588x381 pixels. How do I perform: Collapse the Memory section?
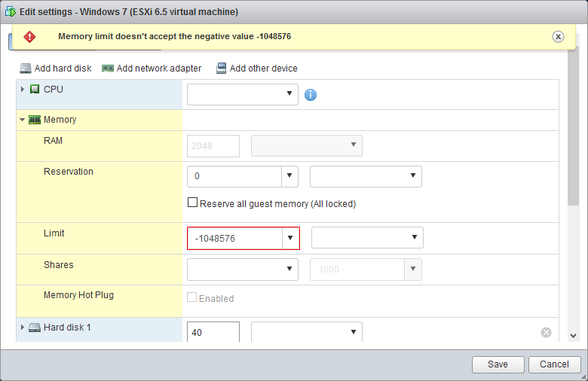pyautogui.click(x=22, y=120)
